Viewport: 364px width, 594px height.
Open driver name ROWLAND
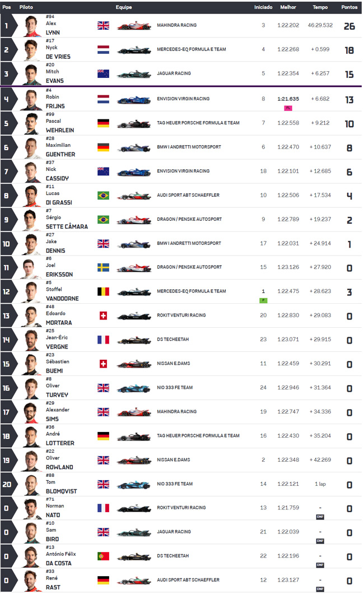[59, 467]
